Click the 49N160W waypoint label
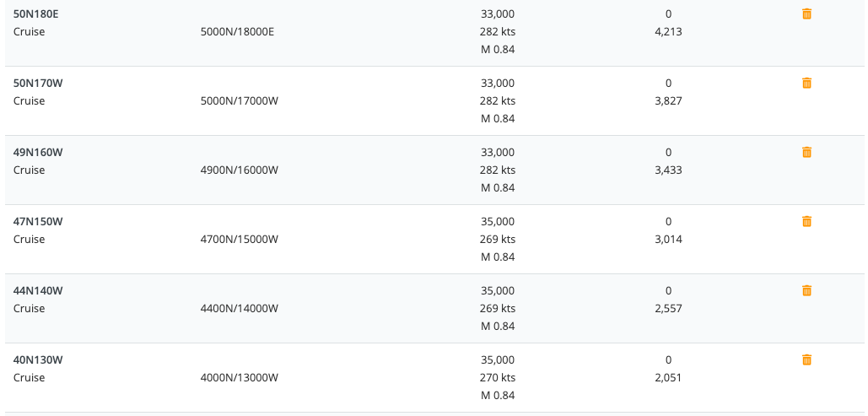Screen dimensions: 868x416 tap(39, 153)
